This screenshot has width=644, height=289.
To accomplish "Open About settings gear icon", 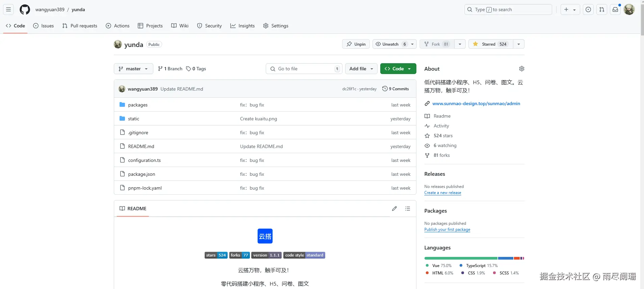I will (x=521, y=69).
